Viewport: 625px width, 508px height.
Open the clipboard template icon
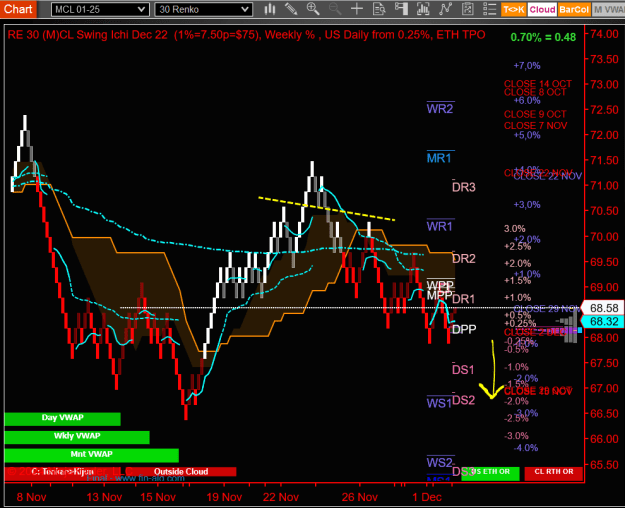467,9
